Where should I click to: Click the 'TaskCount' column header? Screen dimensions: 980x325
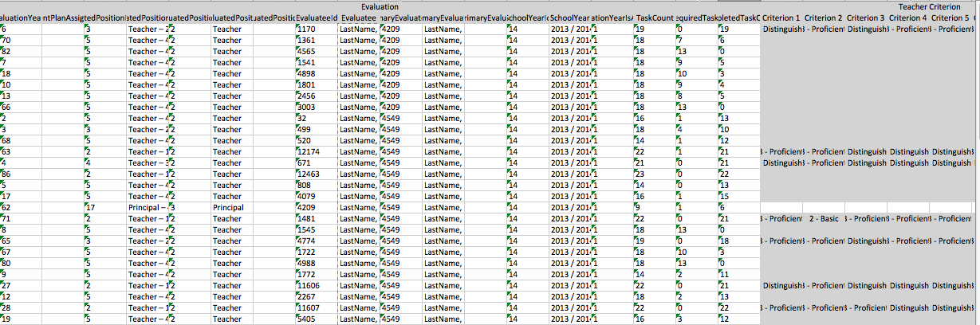[x=655, y=17]
